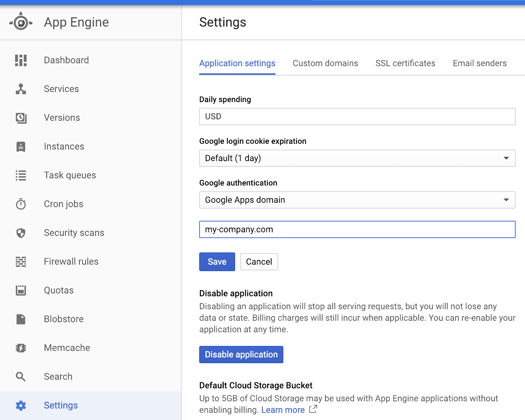Click the external link icon beside Learn more
Viewport: 525px width, 420px height.
pos(313,409)
